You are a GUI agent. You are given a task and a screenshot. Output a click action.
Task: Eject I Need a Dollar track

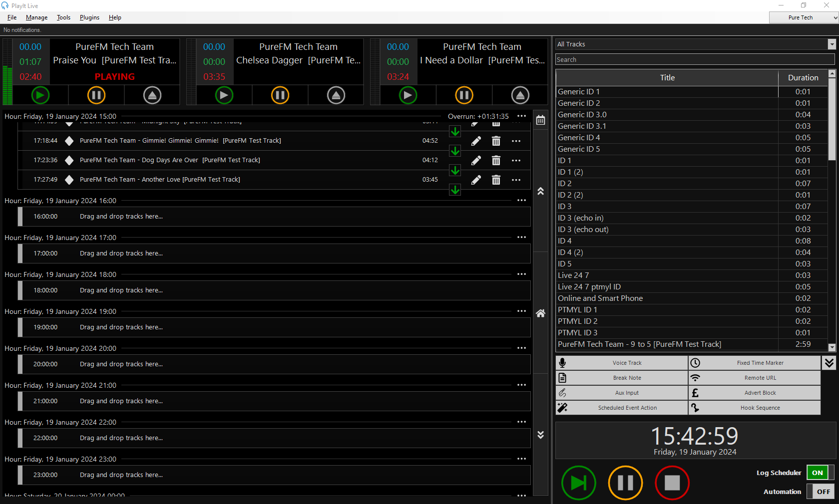tap(520, 95)
